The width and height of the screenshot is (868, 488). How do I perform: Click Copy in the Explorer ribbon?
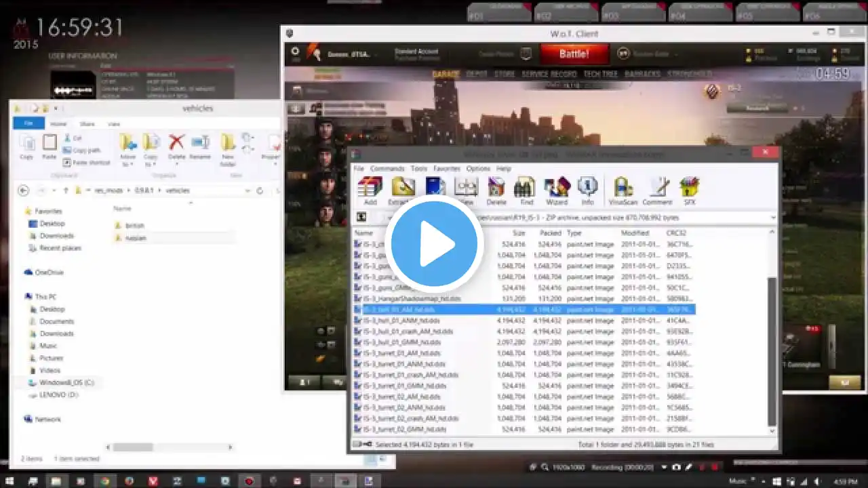[26, 146]
